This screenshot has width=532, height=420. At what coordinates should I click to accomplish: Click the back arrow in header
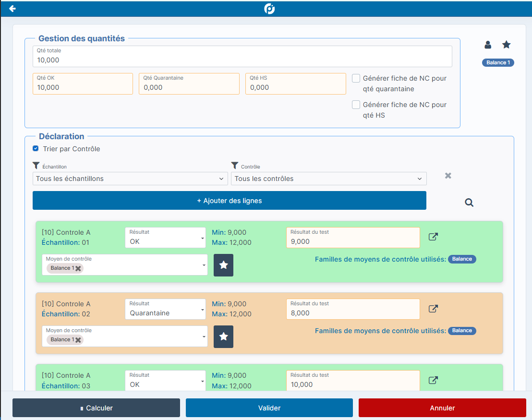coord(12,9)
